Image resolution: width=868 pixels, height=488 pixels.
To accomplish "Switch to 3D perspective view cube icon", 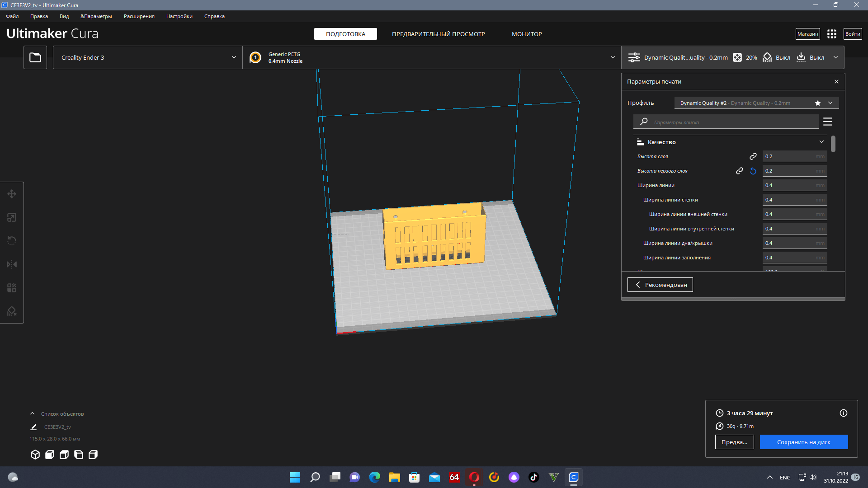I will [x=35, y=455].
